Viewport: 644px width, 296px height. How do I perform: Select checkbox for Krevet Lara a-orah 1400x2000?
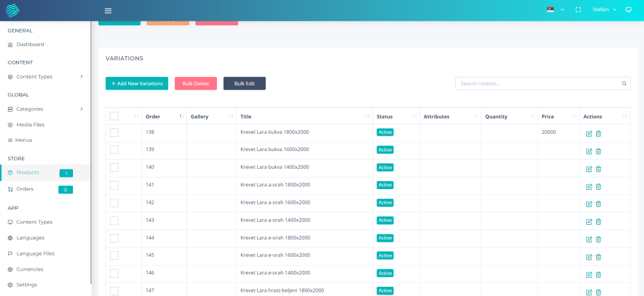(x=114, y=220)
